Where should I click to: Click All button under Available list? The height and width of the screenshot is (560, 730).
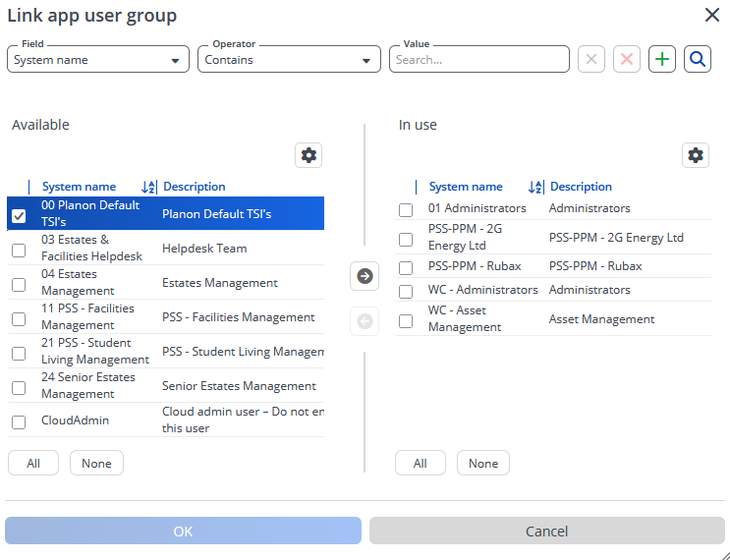(33, 463)
